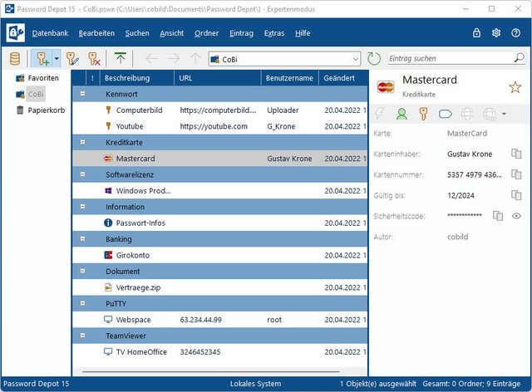Edit selected entry with key-pencil icon
Screen dimensions: 532x392
72,59
